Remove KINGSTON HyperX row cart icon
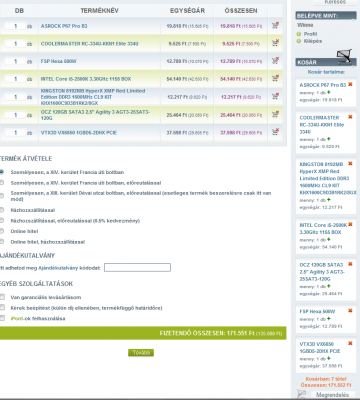 [275, 96]
